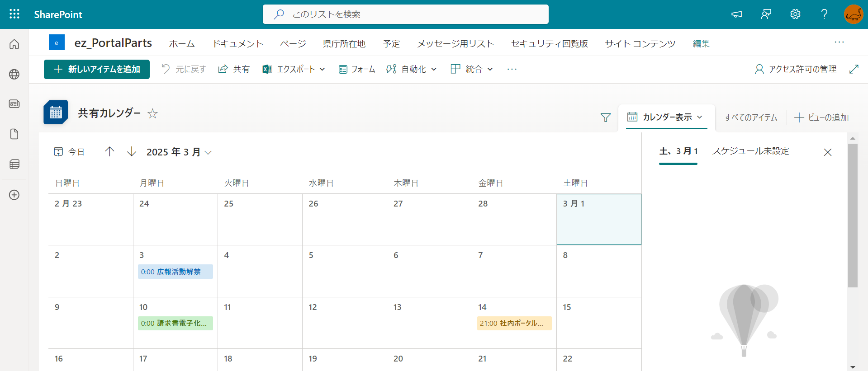Screen dimensions: 868x371
Task: Select the 土、3 月 1 tab in side panel
Action: coord(678,151)
